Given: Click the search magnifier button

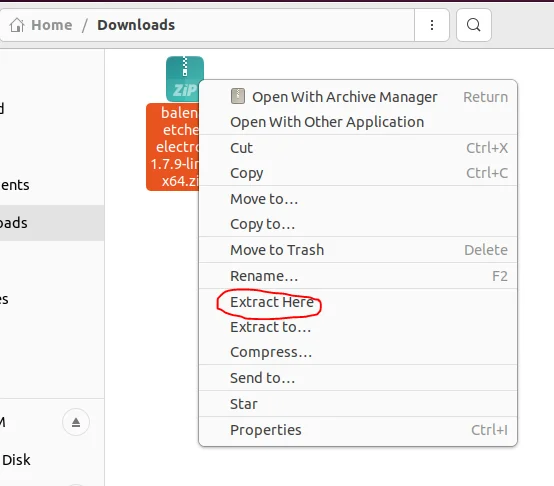Looking at the screenshot, I should pyautogui.click(x=474, y=25).
